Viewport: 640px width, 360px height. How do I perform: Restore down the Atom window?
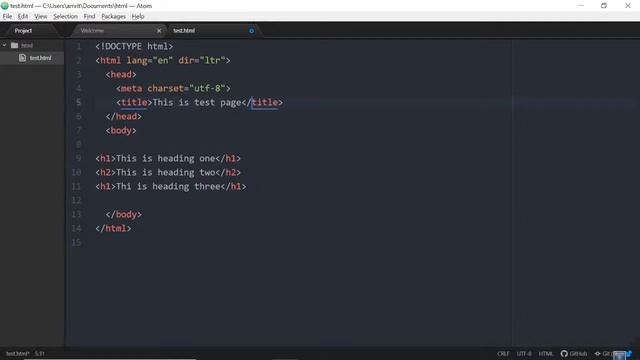click(604, 6)
